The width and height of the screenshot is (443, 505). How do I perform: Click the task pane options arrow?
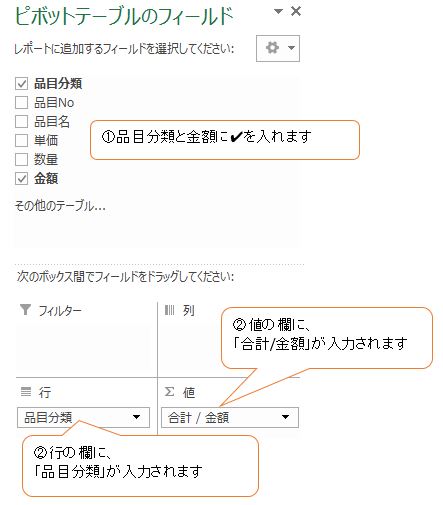[278, 12]
